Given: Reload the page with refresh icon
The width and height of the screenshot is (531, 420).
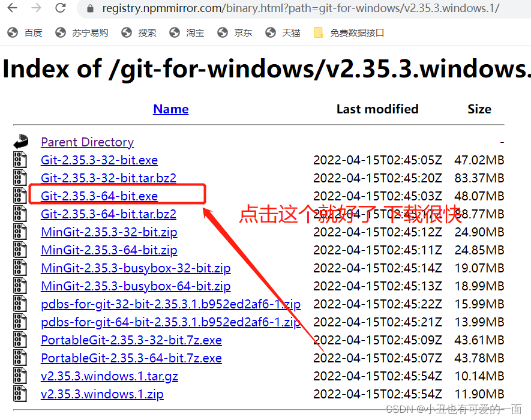Looking at the screenshot, I should (60, 7).
